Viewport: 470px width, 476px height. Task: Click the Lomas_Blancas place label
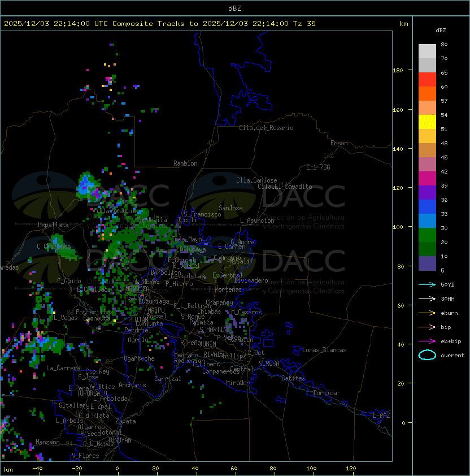click(x=324, y=350)
